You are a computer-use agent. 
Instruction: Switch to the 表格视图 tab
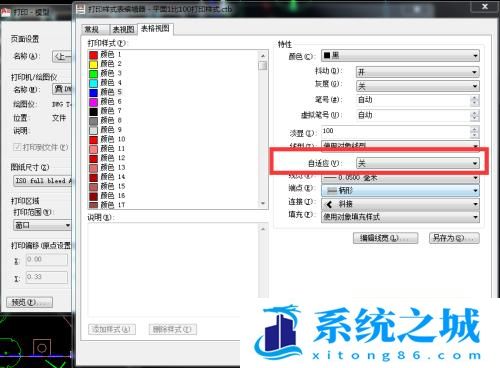point(155,29)
